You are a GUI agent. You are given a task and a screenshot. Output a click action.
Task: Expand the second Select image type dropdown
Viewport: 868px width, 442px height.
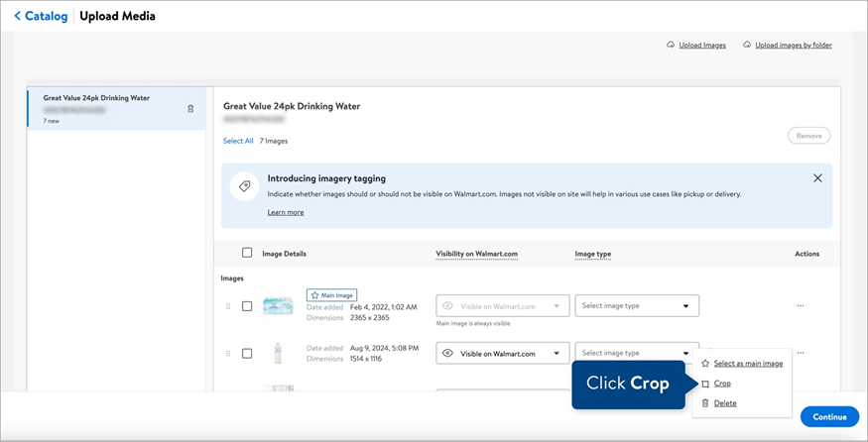click(637, 354)
